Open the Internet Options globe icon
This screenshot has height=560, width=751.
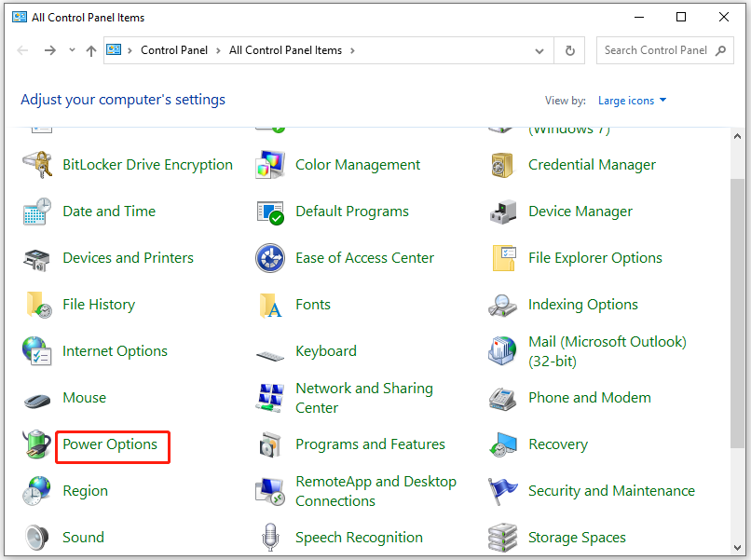click(x=37, y=350)
